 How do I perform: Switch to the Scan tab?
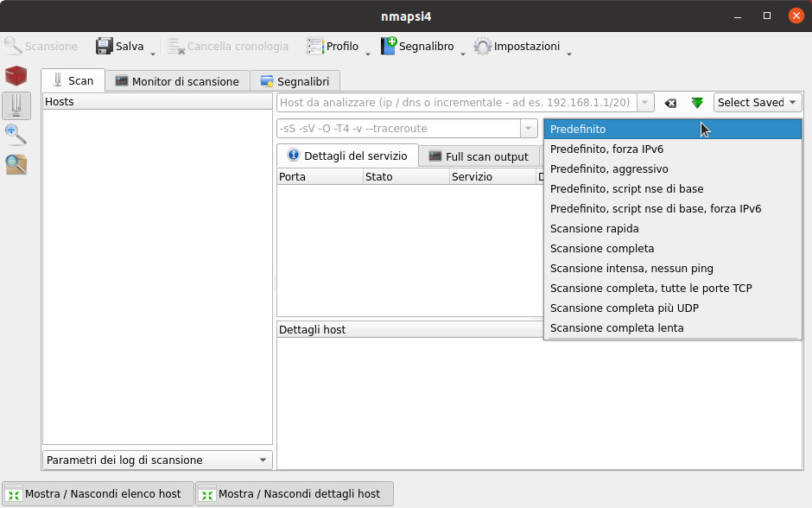click(73, 81)
